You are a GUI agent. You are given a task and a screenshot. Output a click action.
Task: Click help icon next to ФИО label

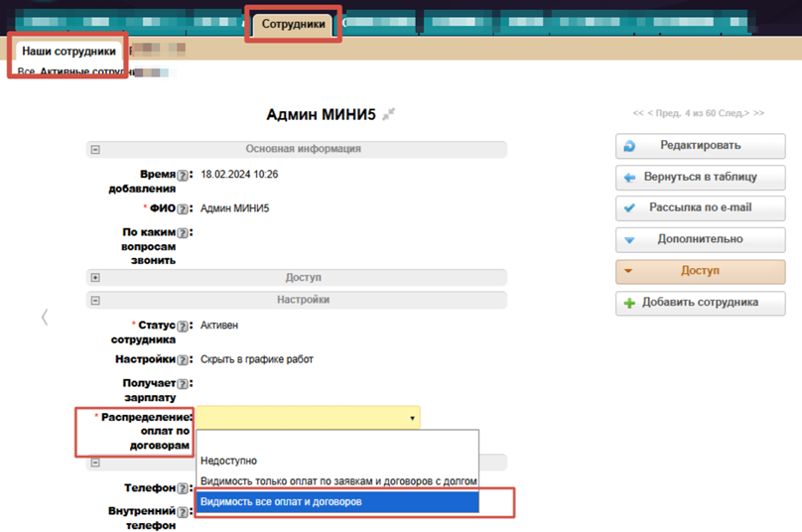183,209
